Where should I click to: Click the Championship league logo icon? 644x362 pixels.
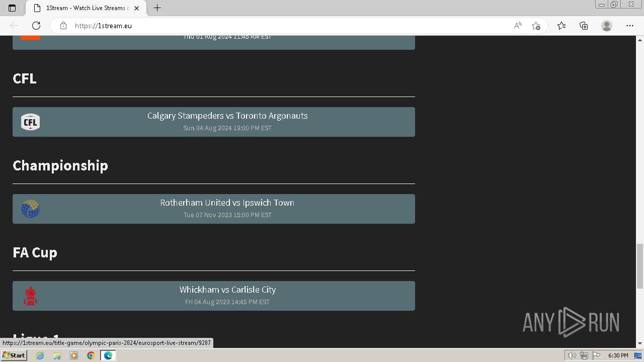(x=30, y=209)
